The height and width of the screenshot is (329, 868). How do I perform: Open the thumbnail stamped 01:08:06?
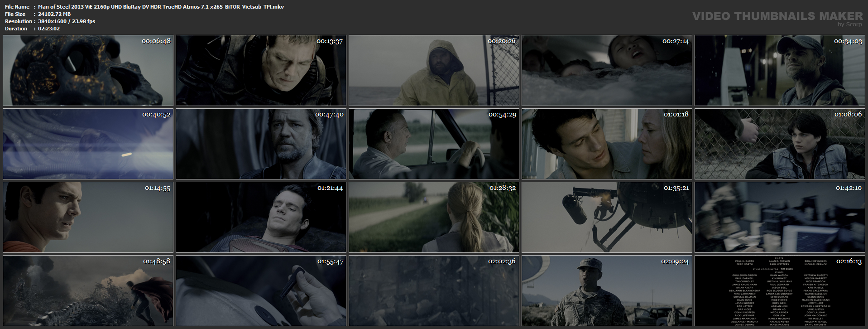point(780,144)
